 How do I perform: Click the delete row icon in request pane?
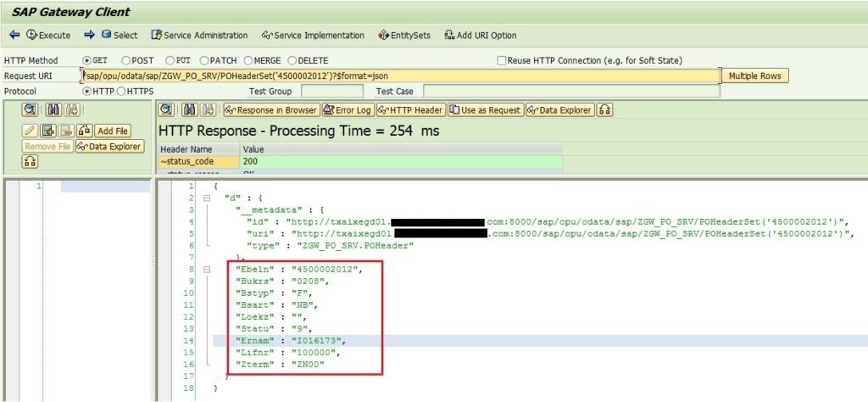[x=66, y=131]
